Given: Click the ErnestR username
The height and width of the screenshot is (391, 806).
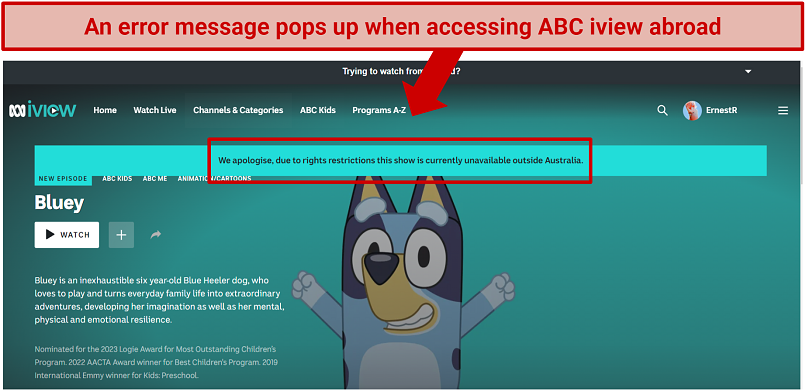Looking at the screenshot, I should point(721,110).
